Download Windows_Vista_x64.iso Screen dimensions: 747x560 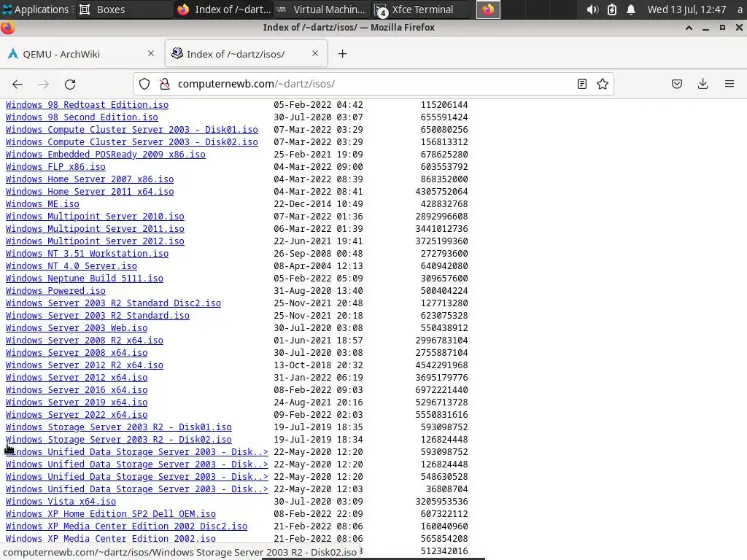[61, 501]
